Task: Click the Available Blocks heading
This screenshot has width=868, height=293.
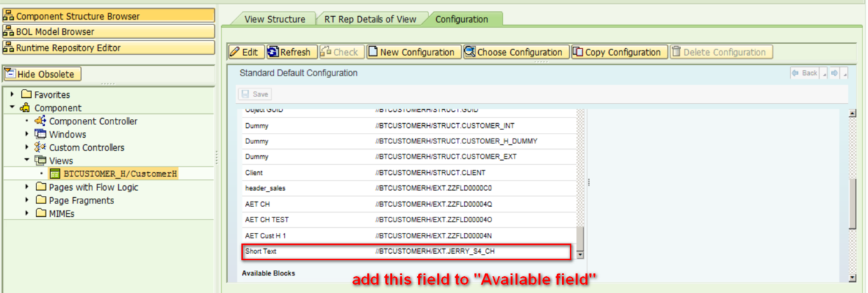Action: (x=269, y=273)
